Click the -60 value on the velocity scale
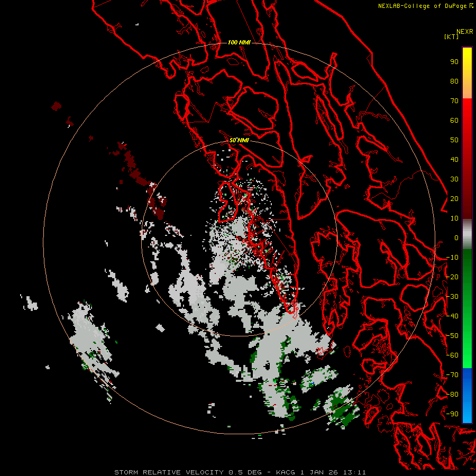Screen dimensions: 476x476 452,355
